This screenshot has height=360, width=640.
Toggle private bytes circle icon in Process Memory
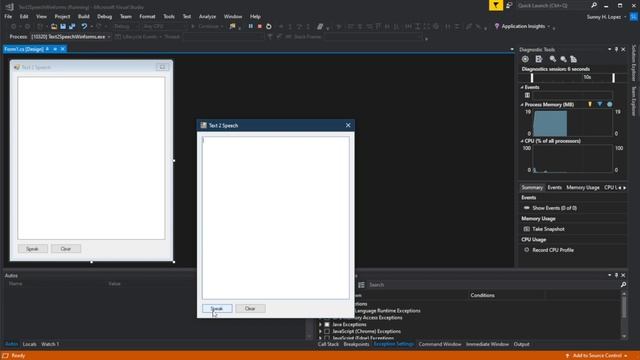[x=609, y=104]
